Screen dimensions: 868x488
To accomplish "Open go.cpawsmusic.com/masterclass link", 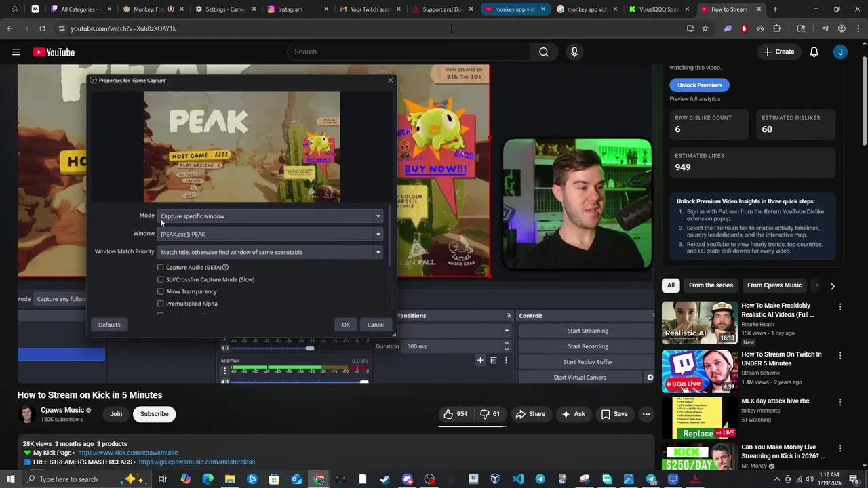I will (x=197, y=462).
